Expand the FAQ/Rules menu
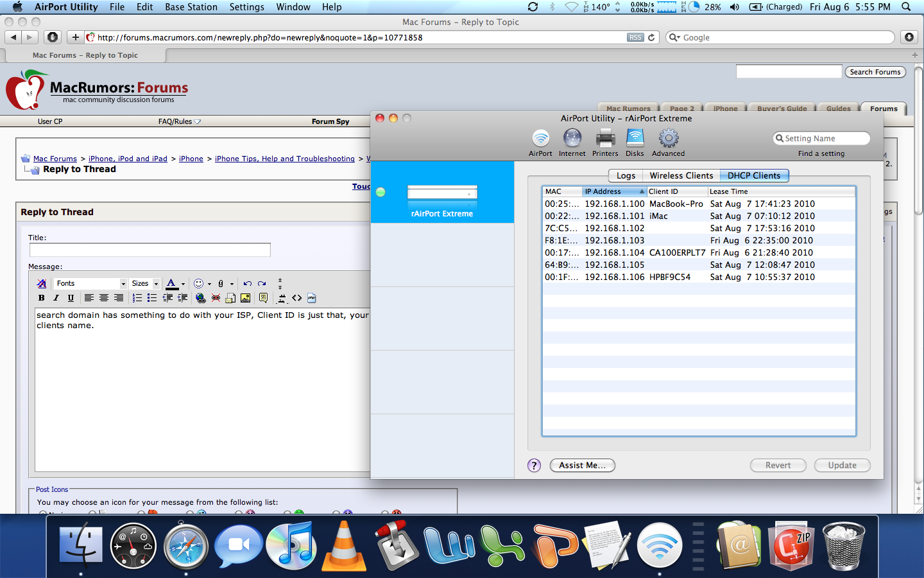 [179, 121]
